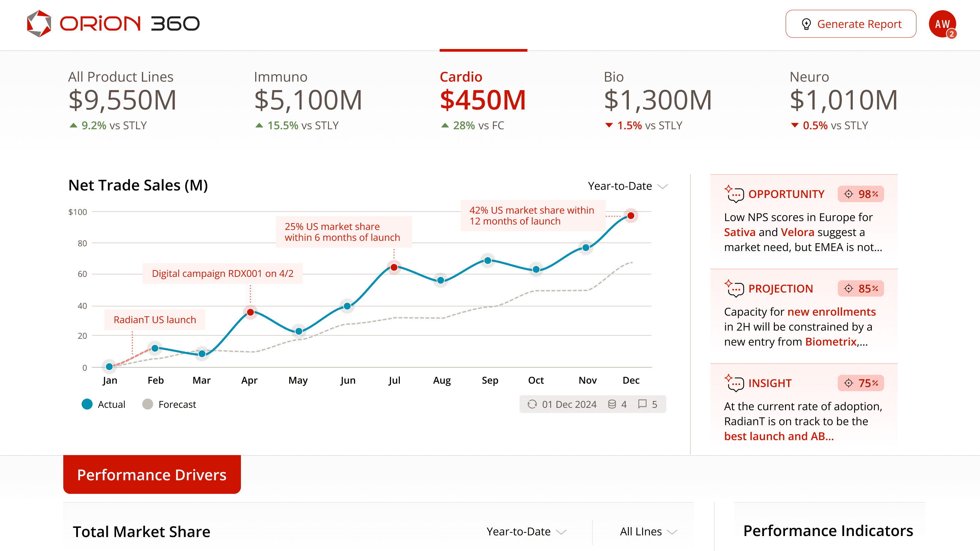Expand Net Trade Sales Year-to-Date dropdown
Image resolution: width=980 pixels, height=551 pixels.
click(628, 186)
